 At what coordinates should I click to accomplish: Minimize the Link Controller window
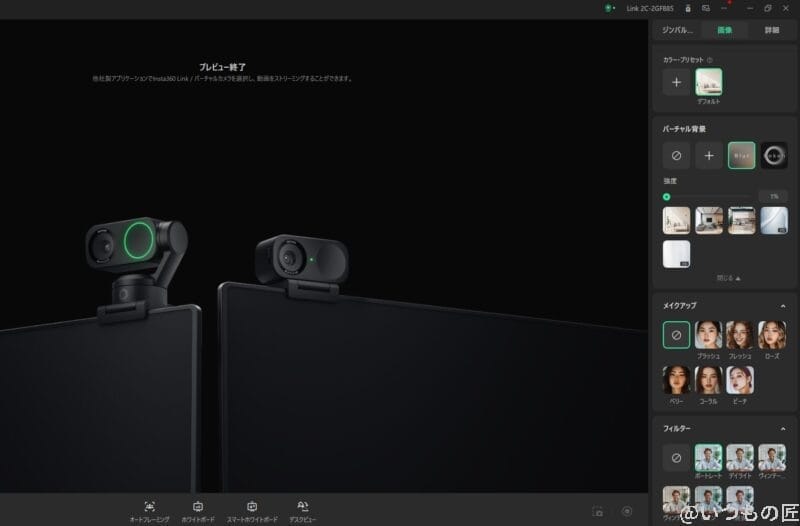pyautogui.click(x=749, y=8)
